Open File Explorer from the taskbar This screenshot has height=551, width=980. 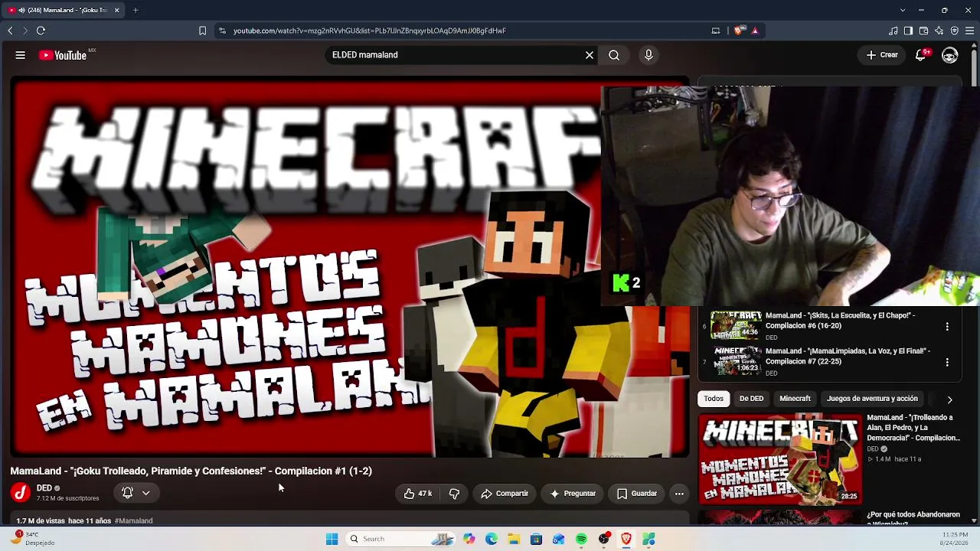[x=514, y=539]
